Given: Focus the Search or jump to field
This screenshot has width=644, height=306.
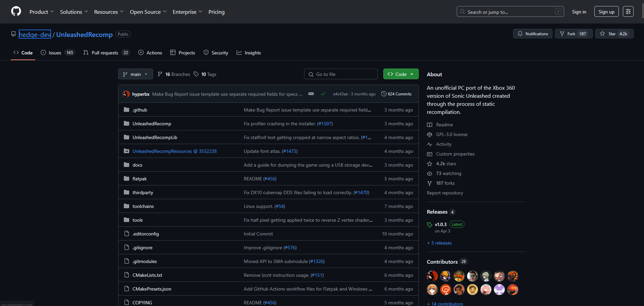Looking at the screenshot, I should 510,11.
